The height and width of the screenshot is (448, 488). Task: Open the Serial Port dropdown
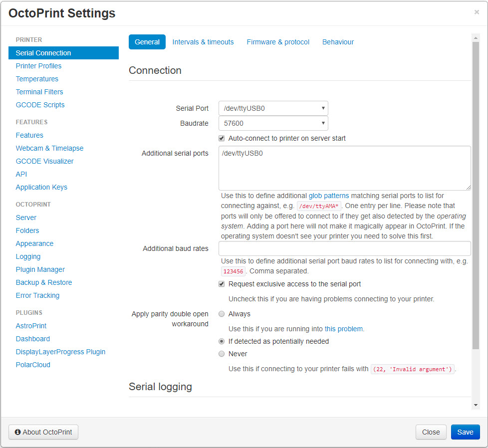[273, 108]
